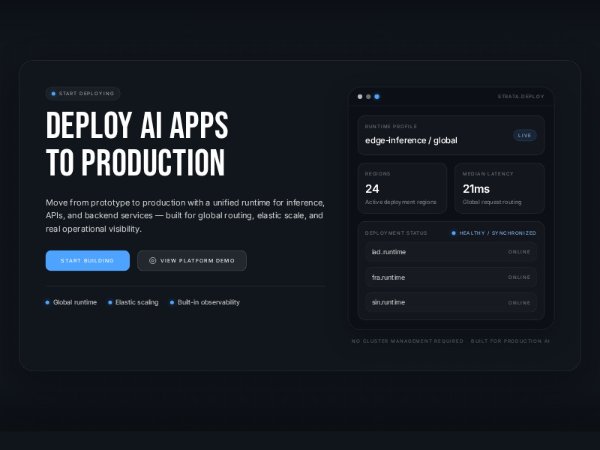Click the first white window dot in header
The height and width of the screenshot is (450, 600).
(x=359, y=97)
